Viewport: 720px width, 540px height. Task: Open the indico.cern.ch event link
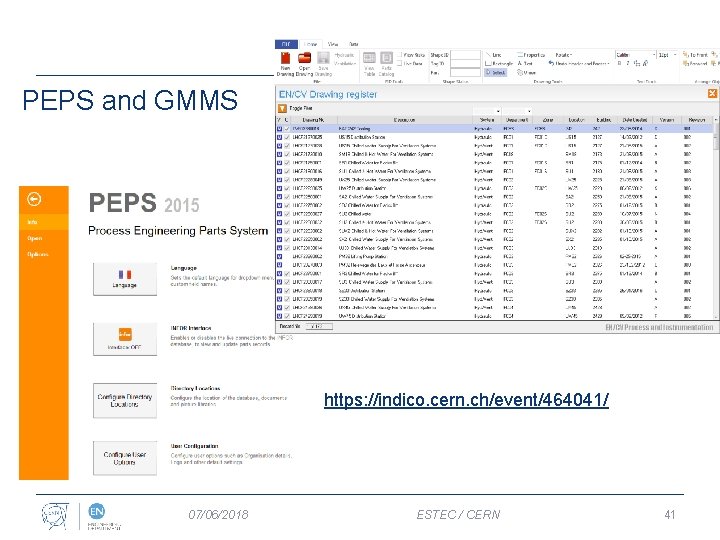[466, 400]
